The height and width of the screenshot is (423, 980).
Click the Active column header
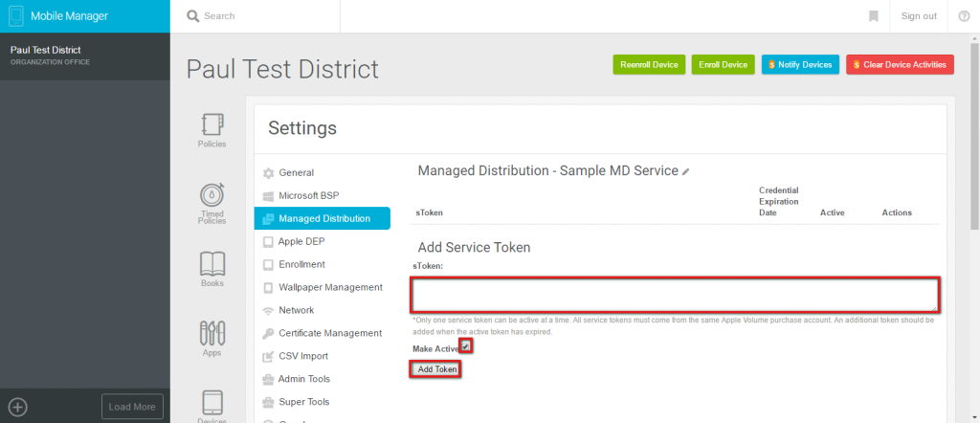click(832, 213)
